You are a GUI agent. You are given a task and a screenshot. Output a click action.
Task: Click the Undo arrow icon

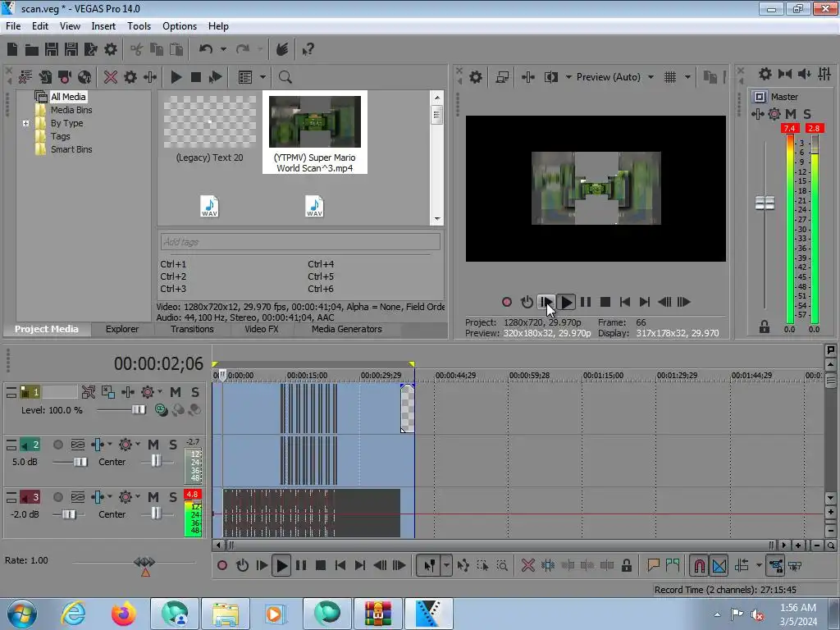coord(206,49)
